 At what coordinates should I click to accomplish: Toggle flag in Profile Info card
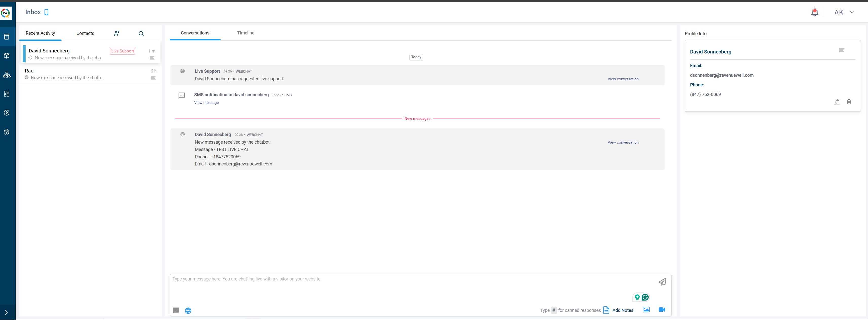pyautogui.click(x=841, y=50)
